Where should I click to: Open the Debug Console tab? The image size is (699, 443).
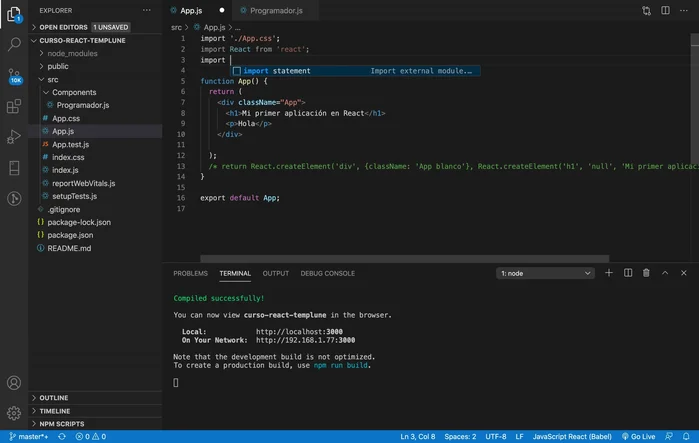(x=328, y=273)
